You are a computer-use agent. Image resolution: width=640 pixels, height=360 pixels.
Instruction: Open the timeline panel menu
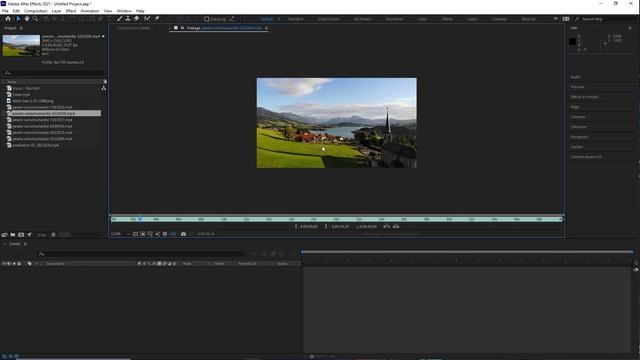click(x=25, y=244)
